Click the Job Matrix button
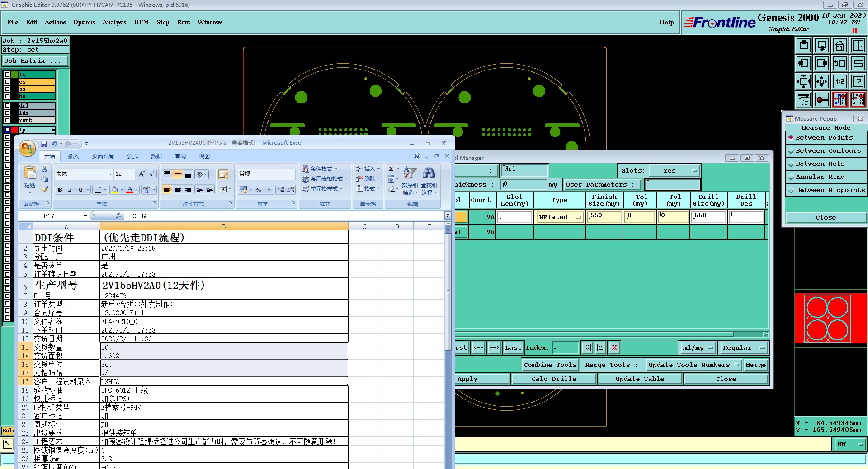 (35, 61)
